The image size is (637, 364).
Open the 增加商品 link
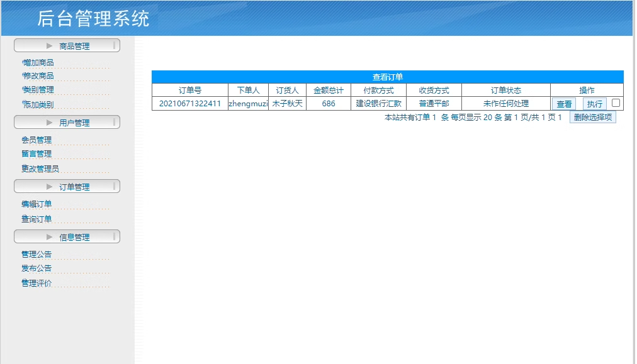[38, 62]
